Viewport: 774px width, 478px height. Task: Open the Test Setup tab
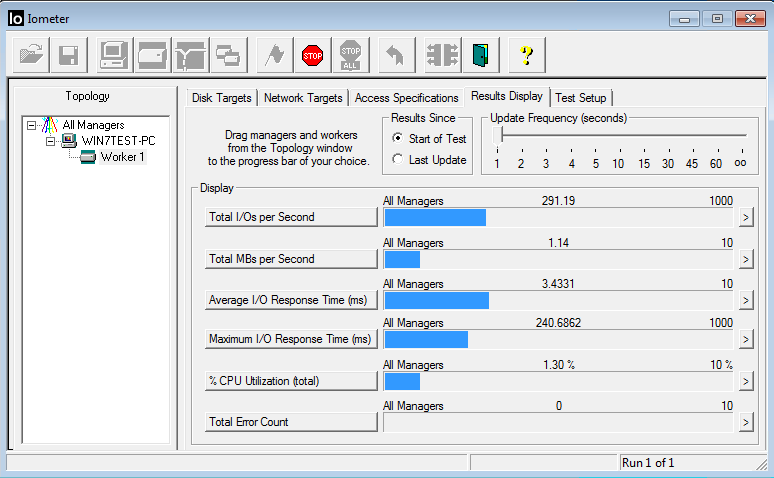tap(580, 98)
